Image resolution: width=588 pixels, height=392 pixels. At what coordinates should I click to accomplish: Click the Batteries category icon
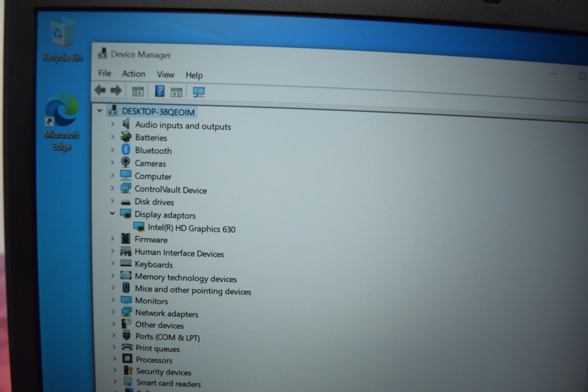pos(126,137)
